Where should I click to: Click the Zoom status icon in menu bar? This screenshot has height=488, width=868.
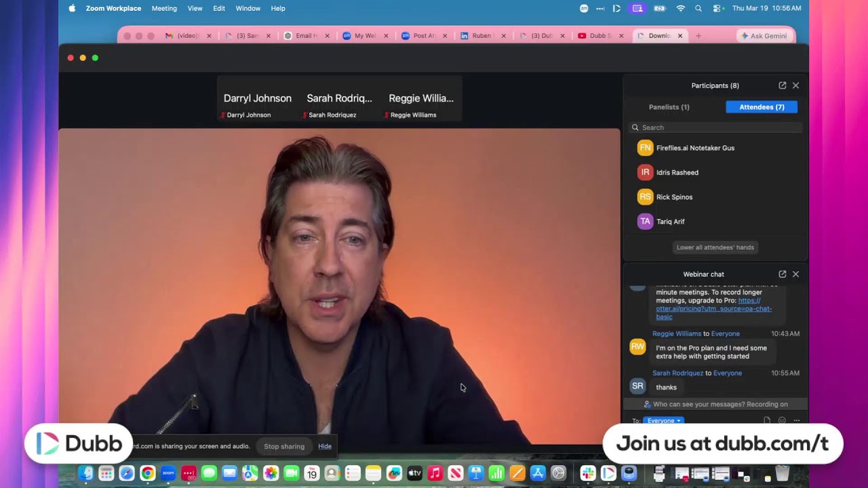[x=584, y=8]
